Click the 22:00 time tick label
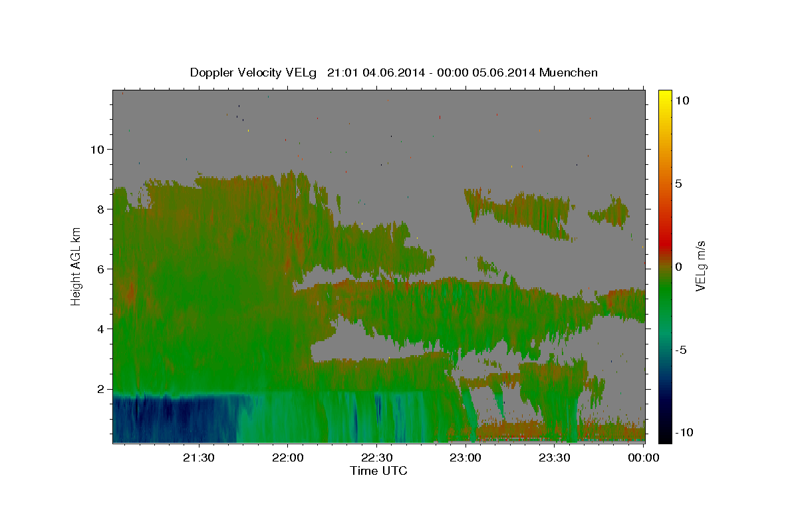 (x=288, y=458)
